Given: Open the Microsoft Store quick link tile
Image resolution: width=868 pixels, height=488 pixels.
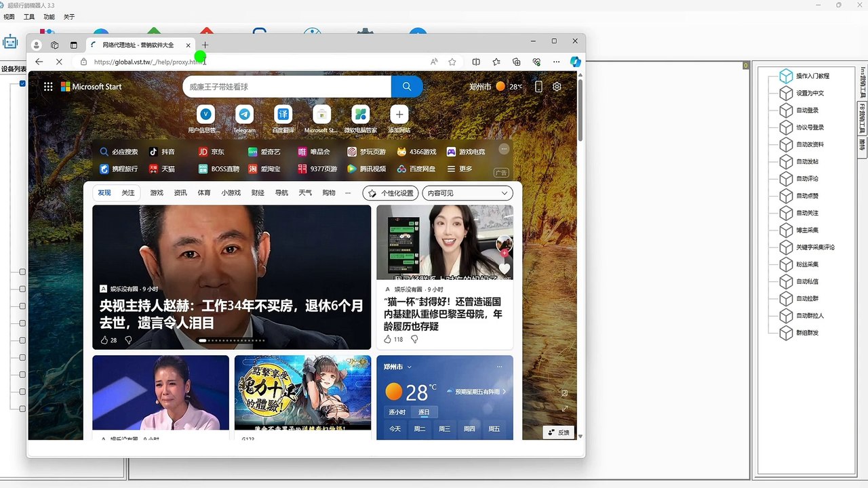Looking at the screenshot, I should point(321,119).
